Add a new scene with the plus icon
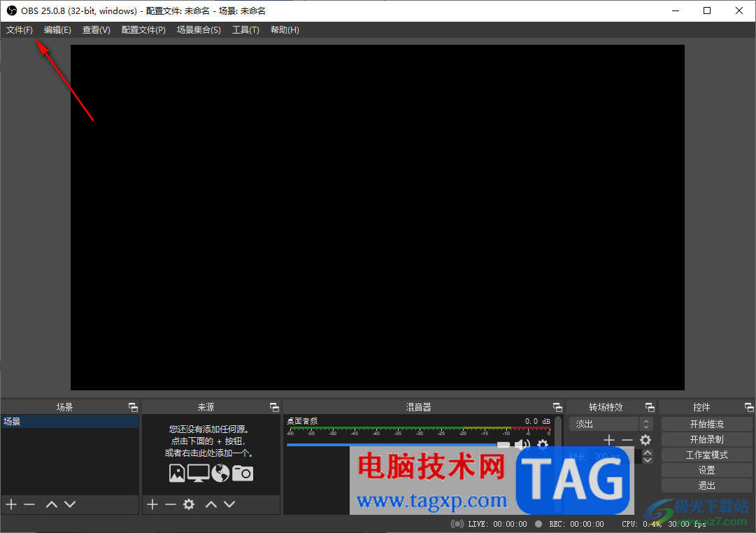 click(x=12, y=504)
